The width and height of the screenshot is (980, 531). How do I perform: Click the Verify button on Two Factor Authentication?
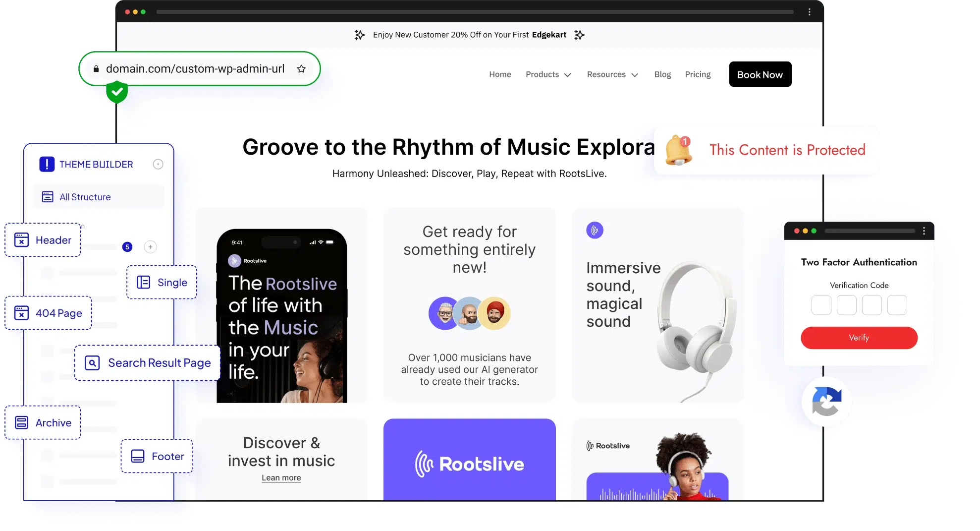pyautogui.click(x=859, y=338)
